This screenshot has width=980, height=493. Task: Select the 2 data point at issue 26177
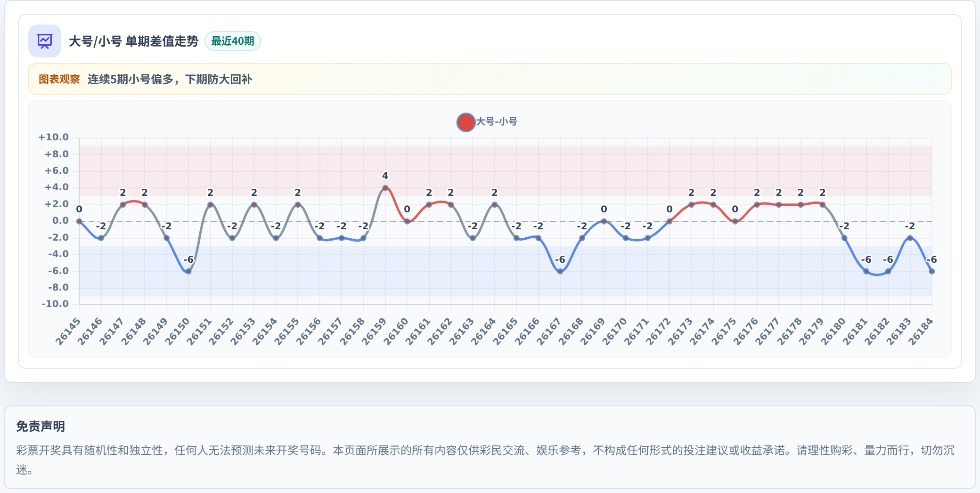(x=779, y=204)
